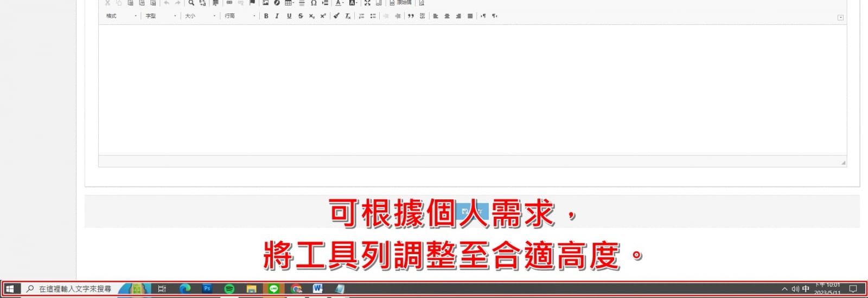Apply strikethrough formatting

click(301, 16)
